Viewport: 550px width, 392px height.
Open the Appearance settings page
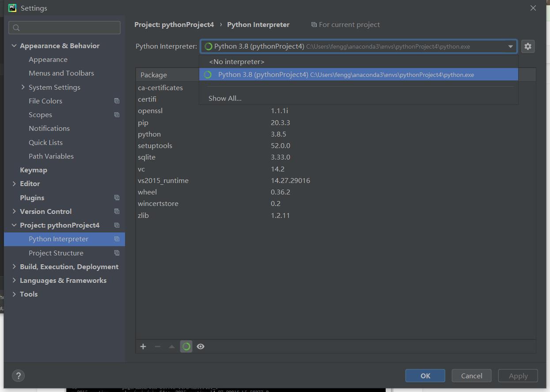(48, 59)
